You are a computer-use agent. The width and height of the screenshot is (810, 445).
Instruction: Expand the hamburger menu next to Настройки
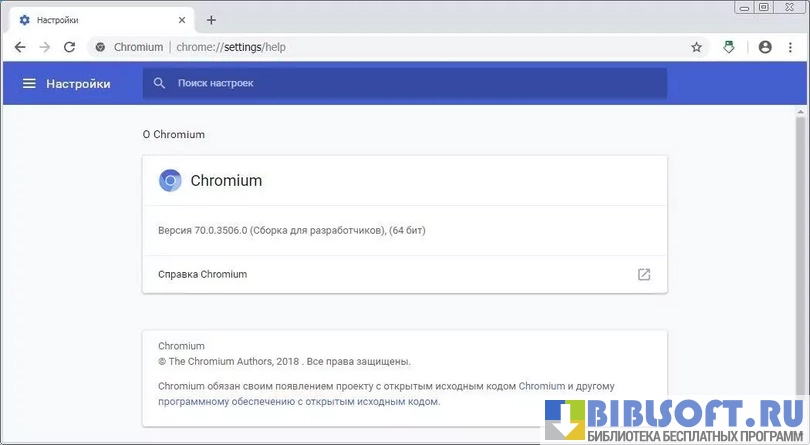pyautogui.click(x=29, y=84)
